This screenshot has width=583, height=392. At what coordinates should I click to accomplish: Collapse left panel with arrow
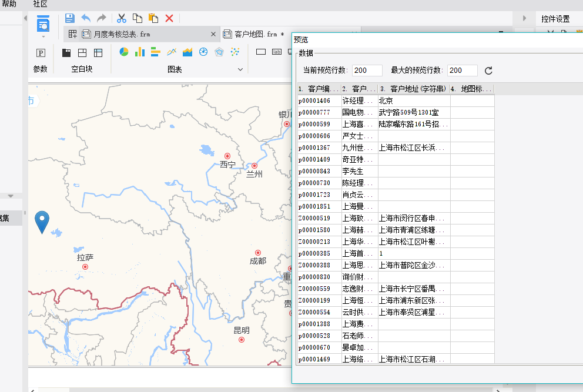25,18
